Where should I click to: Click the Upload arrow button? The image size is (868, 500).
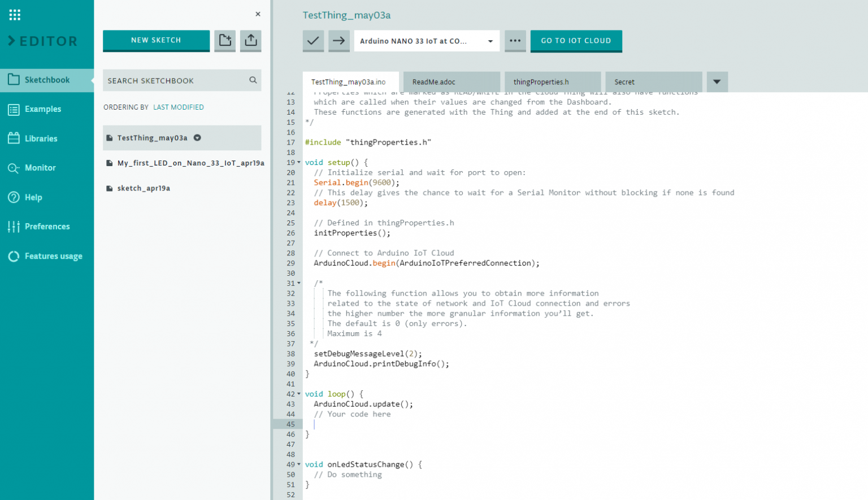(x=339, y=41)
